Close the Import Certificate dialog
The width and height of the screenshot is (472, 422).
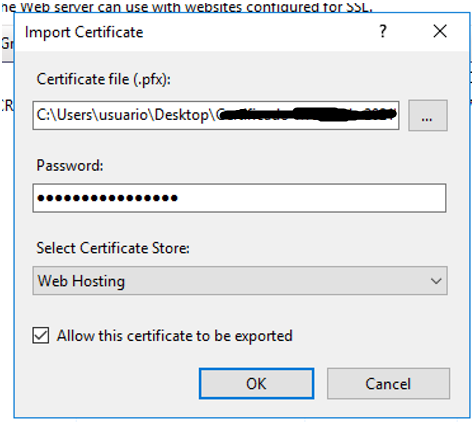coord(440,32)
